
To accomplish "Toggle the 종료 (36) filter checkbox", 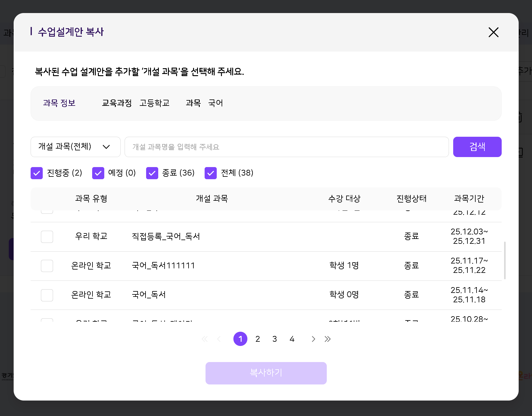I will pyautogui.click(x=152, y=173).
